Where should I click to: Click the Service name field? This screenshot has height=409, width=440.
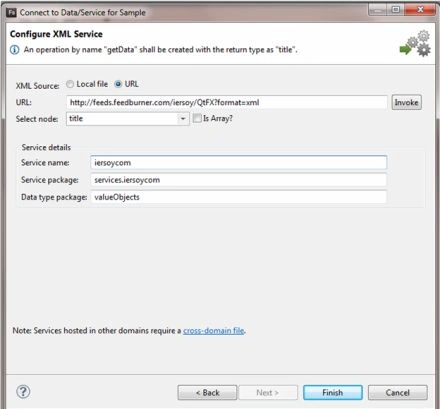238,163
